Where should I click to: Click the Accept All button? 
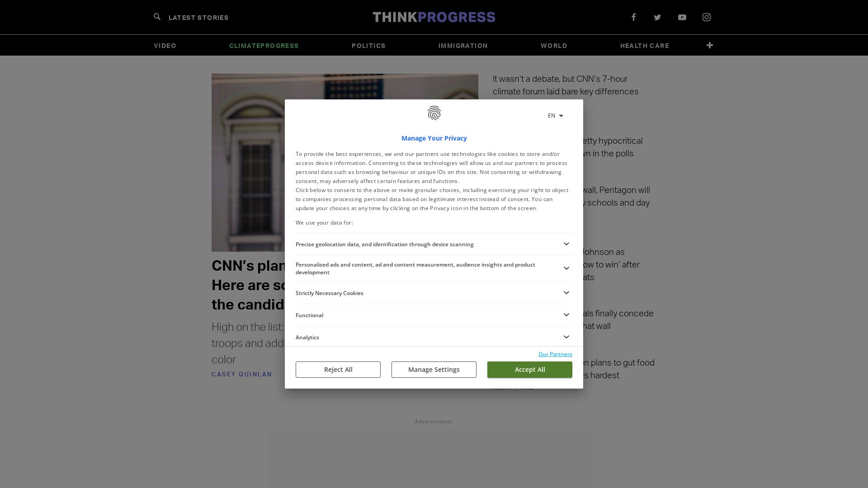529,370
